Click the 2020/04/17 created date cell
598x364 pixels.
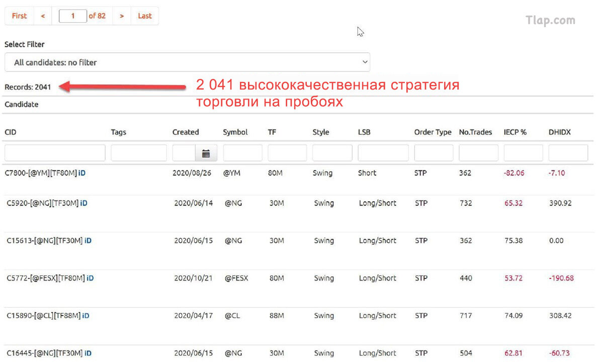coord(193,316)
